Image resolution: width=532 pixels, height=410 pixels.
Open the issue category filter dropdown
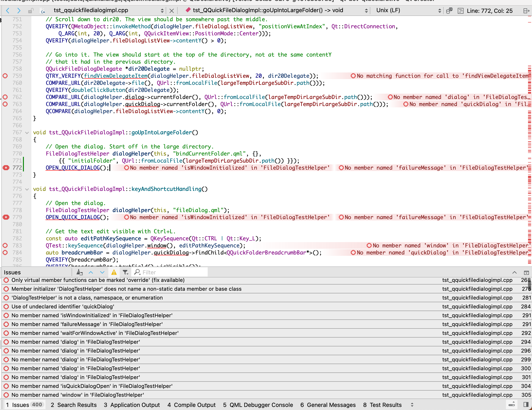125,272
